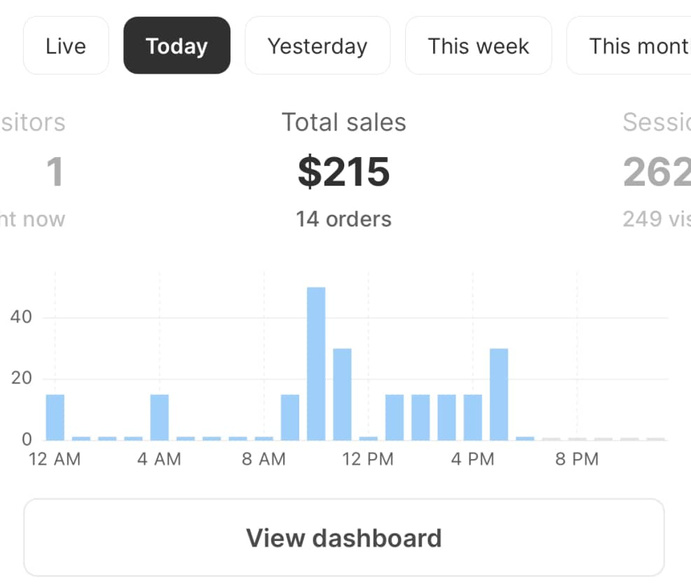This screenshot has height=588, width=691.
Task: Select the partially visible Sessions card
Action: (656, 172)
